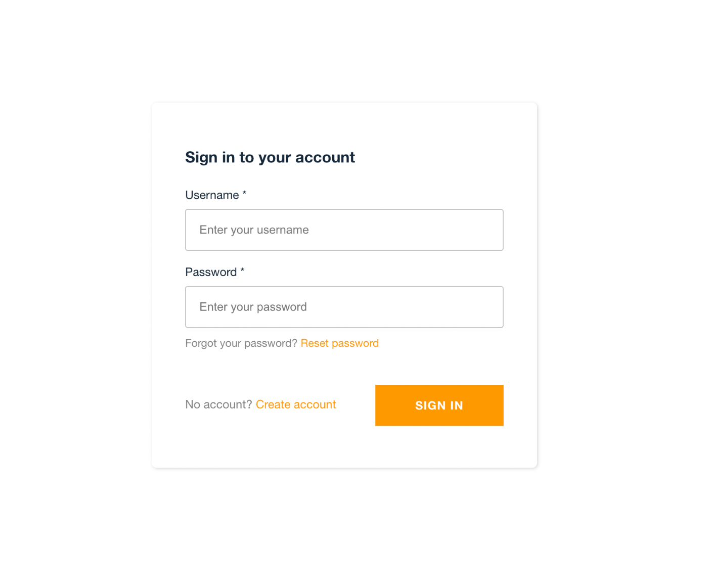
Task: Click the word 'Reset' in the orange link
Action: point(315,343)
